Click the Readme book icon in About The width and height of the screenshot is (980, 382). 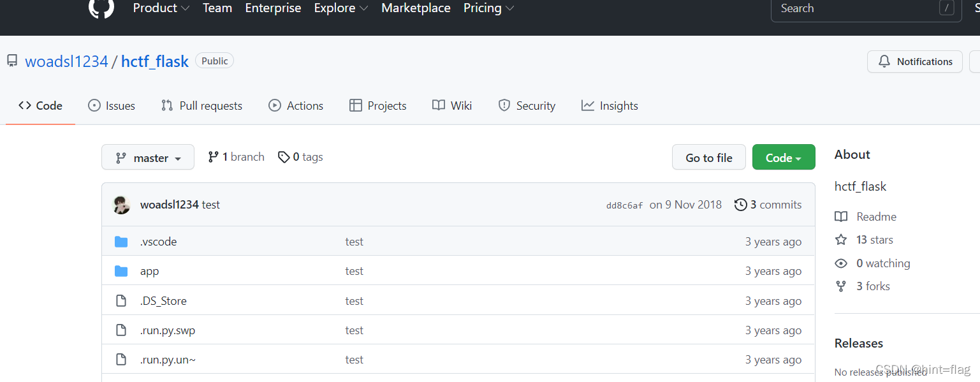click(841, 217)
